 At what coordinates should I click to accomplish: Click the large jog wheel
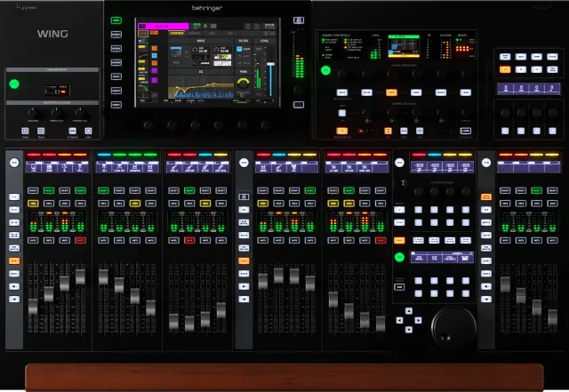[x=453, y=327]
